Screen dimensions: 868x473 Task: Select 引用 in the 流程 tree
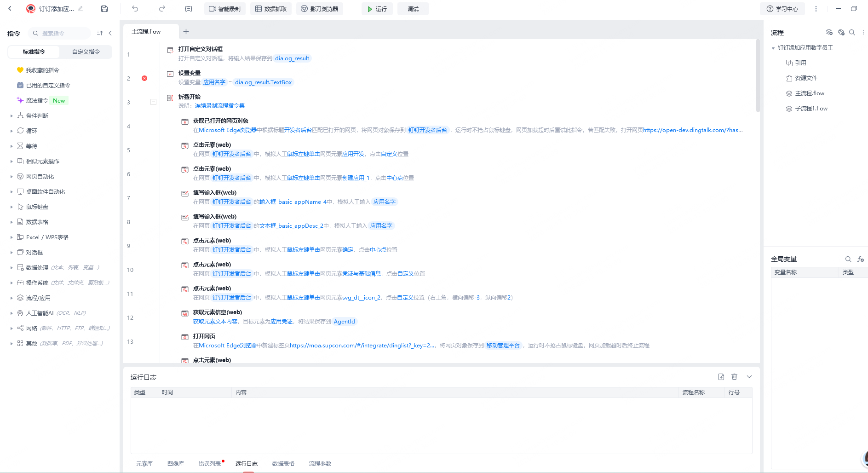pos(801,63)
